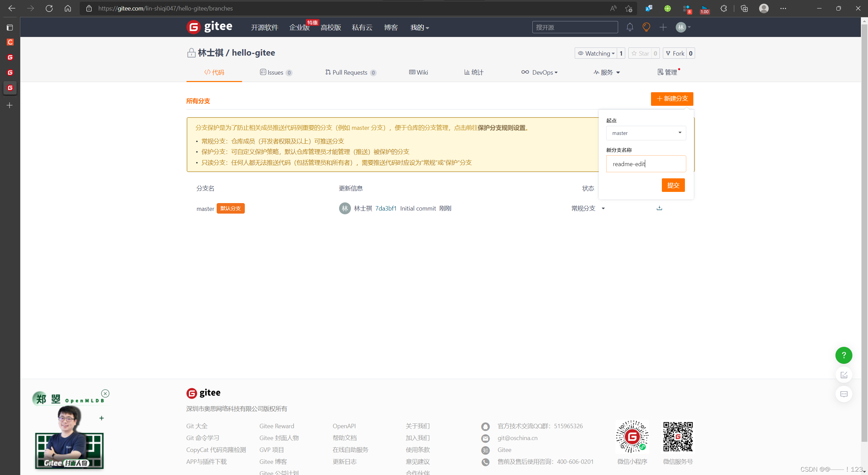This screenshot has height=475, width=868.
Task: Open the green help question-mark button
Action: click(844, 355)
